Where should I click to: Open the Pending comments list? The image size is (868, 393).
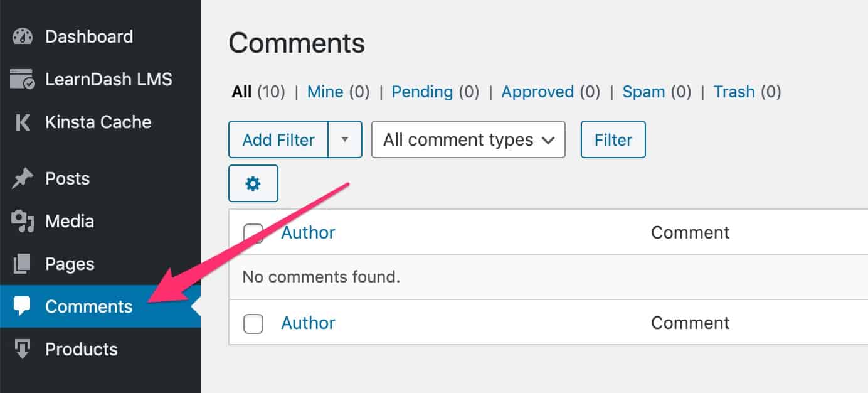[x=422, y=92]
